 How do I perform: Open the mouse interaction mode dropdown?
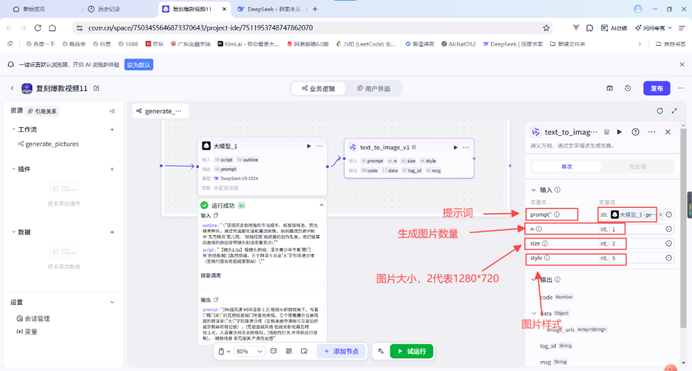coord(224,351)
